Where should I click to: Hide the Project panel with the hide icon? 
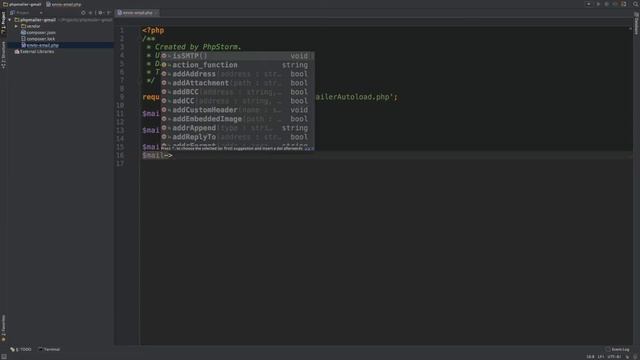point(108,13)
